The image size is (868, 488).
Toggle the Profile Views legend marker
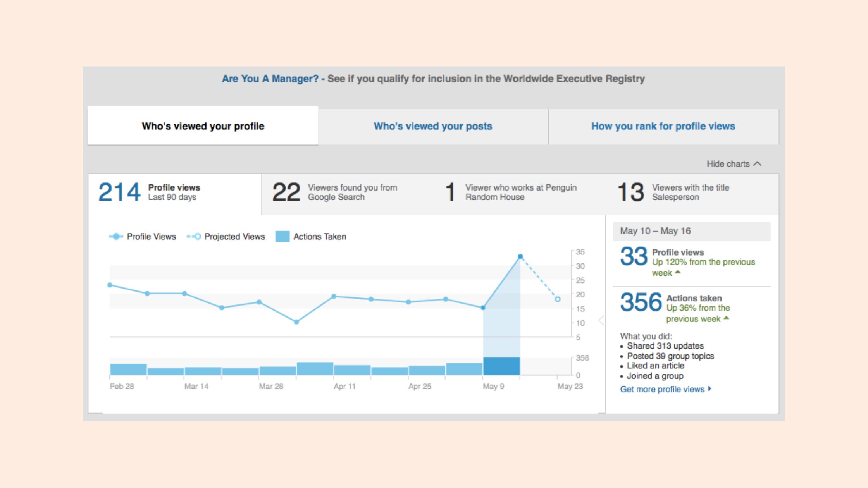point(116,236)
